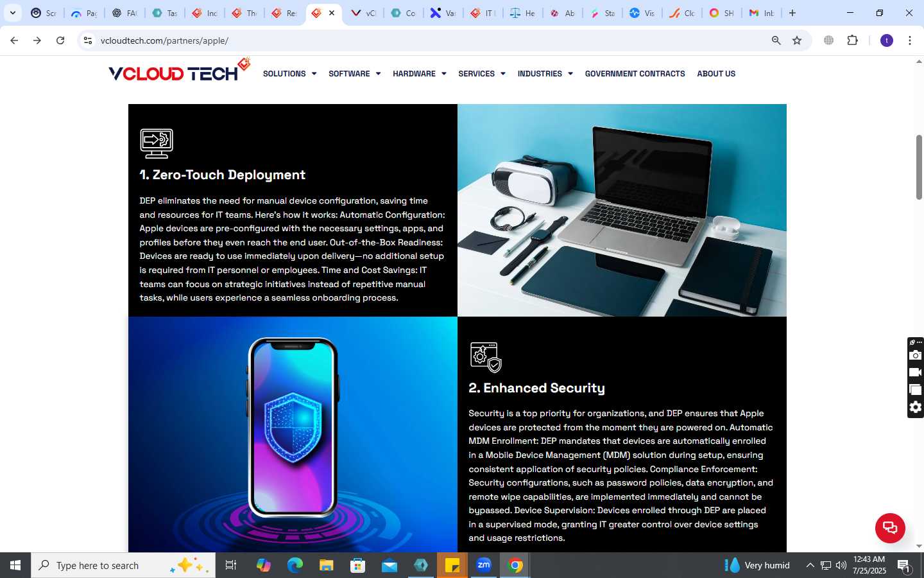Open a new browser tab
Image resolution: width=924 pixels, height=578 pixels.
(792, 13)
